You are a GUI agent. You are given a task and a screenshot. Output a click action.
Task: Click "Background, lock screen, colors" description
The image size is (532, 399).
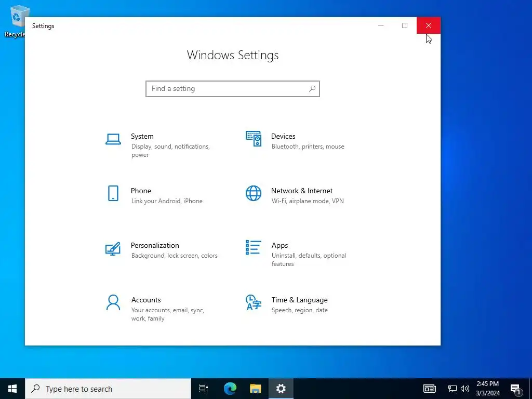click(175, 256)
